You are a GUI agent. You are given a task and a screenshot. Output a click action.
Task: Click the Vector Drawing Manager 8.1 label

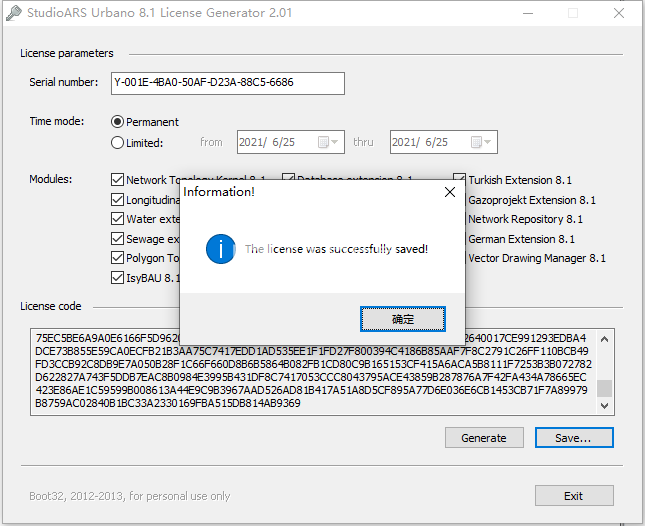[536, 258]
